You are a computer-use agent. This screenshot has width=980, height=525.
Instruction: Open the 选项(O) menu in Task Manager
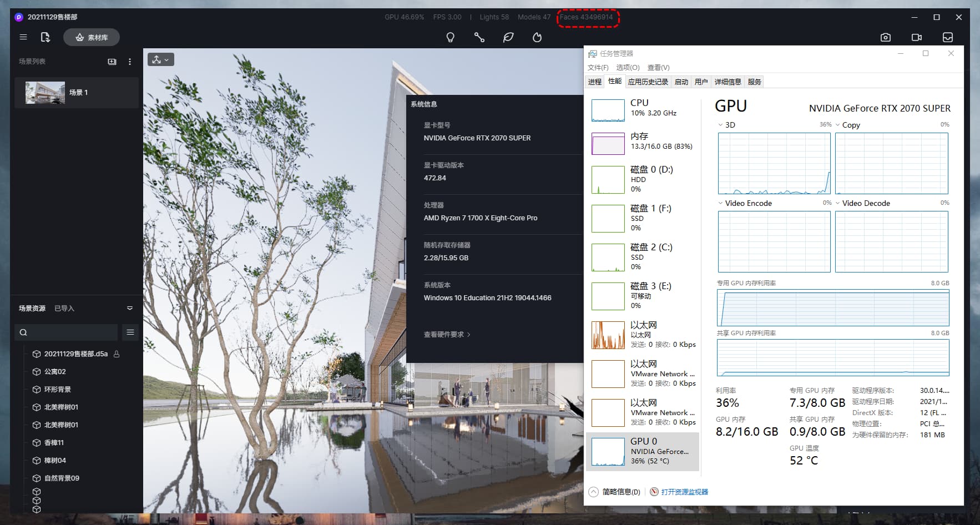(628, 68)
